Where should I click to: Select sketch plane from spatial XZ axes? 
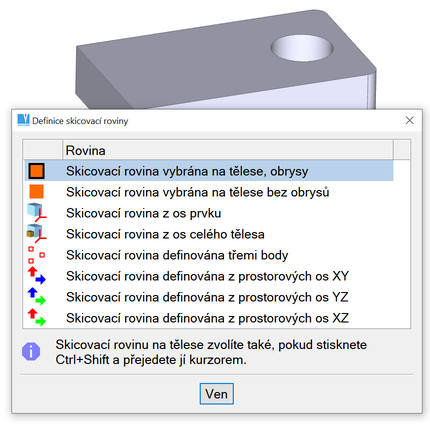pos(209,318)
